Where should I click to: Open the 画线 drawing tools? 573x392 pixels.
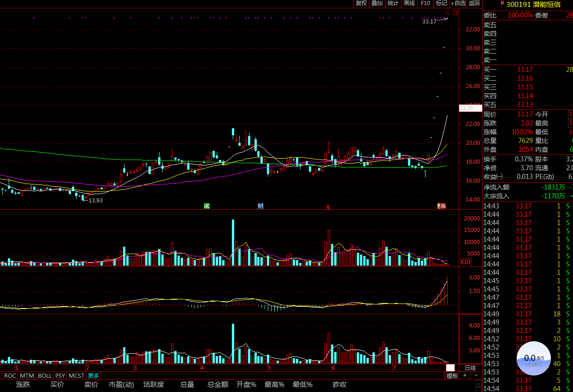pos(409,3)
